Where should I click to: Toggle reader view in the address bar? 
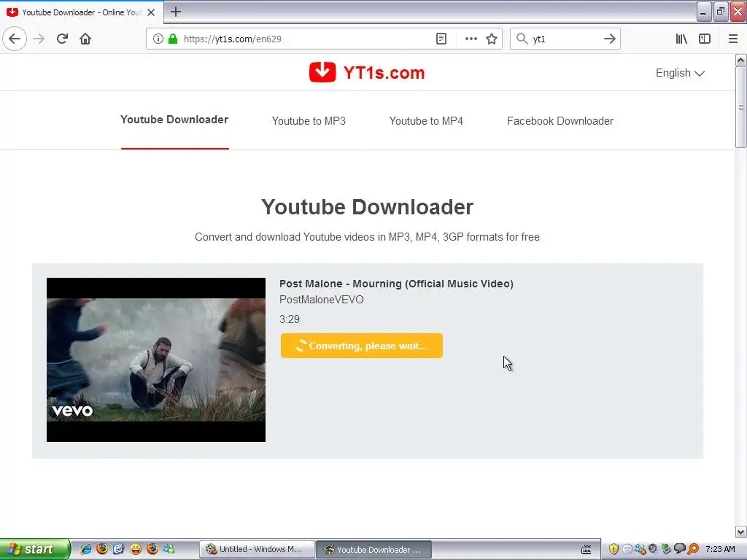441,39
